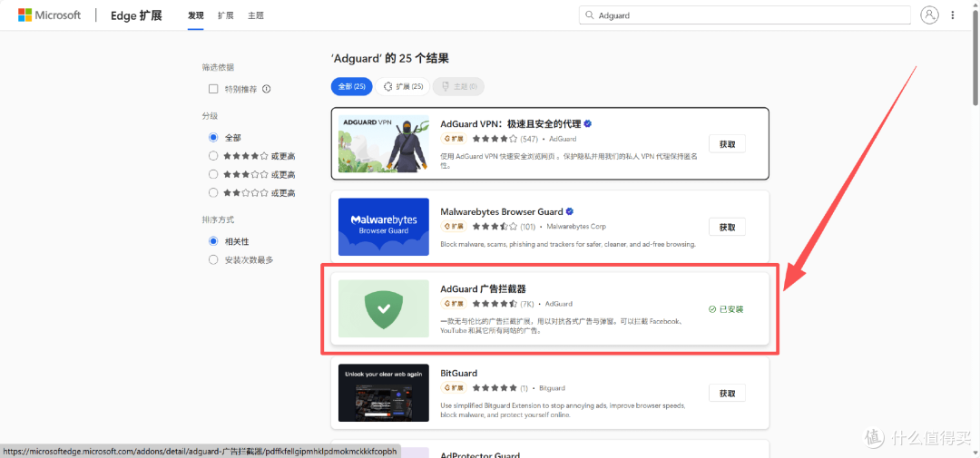
Task: Click the page vertical scrollbar thumb
Action: pyautogui.click(x=975, y=56)
